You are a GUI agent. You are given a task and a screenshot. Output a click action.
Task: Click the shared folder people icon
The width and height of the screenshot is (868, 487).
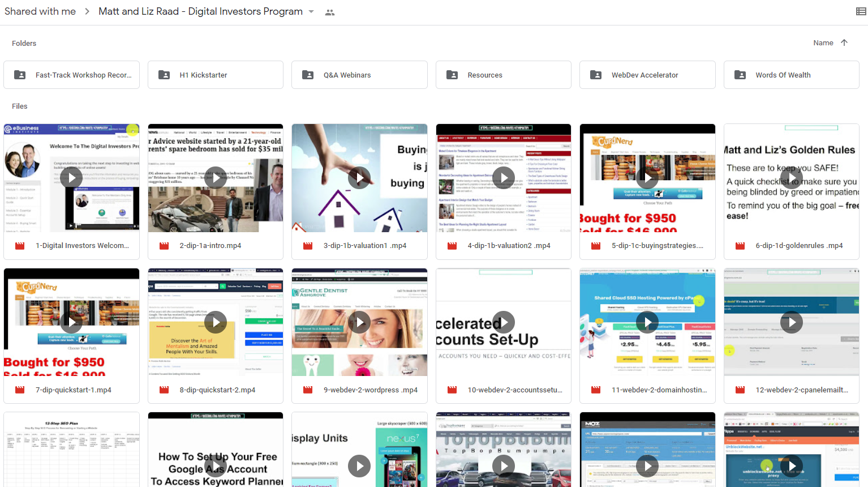(330, 12)
